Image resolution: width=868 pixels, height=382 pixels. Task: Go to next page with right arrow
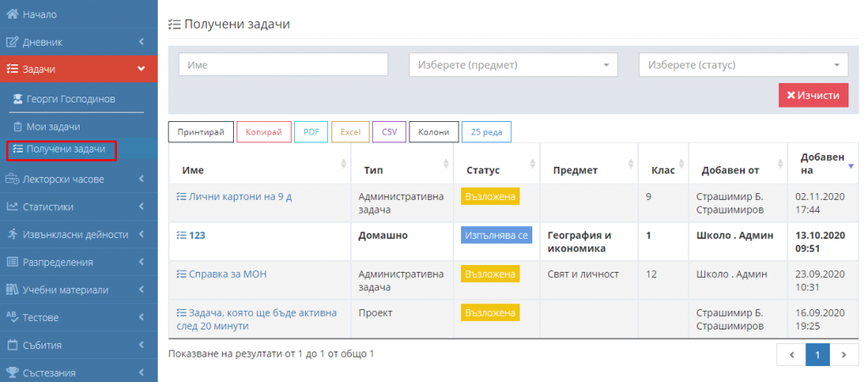coord(844,355)
